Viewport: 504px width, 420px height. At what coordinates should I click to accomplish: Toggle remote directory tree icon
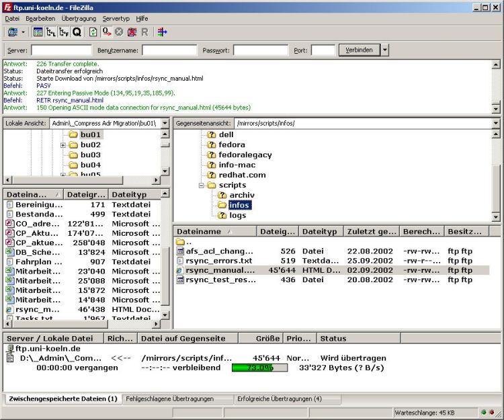point(64,32)
